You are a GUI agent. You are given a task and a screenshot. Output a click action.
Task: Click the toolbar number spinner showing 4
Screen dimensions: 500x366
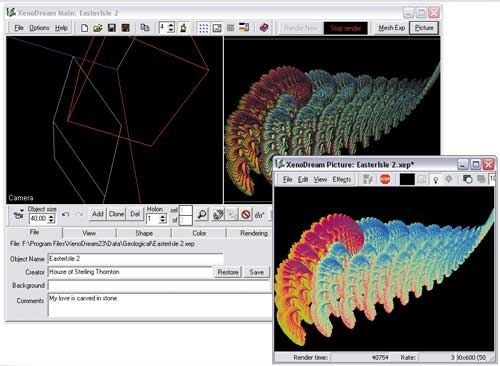pyautogui.click(x=171, y=28)
